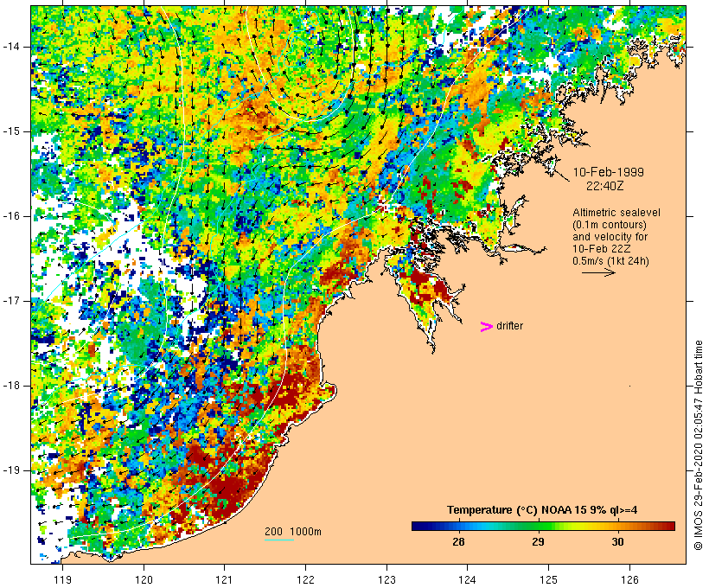Click the latitude axis label '-15'
This screenshot has width=709, height=588.
coord(11,131)
